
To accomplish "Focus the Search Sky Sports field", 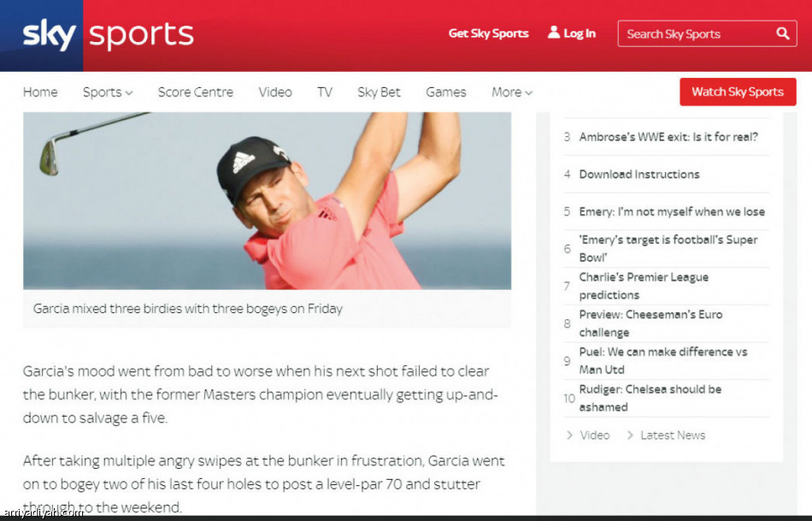I will point(707,33).
